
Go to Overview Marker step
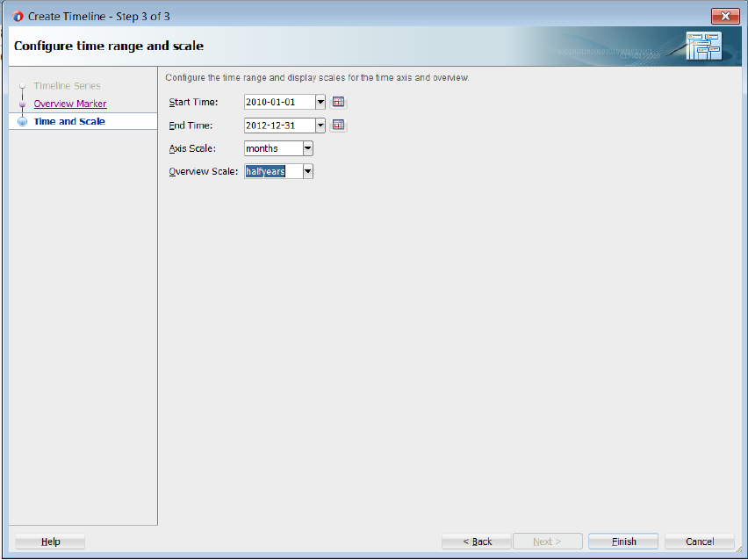click(x=70, y=104)
